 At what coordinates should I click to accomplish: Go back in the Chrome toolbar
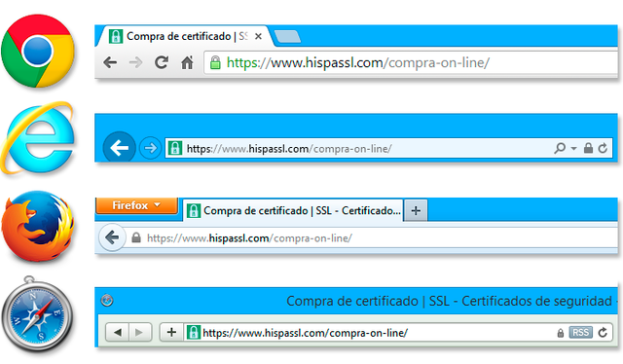[110, 62]
